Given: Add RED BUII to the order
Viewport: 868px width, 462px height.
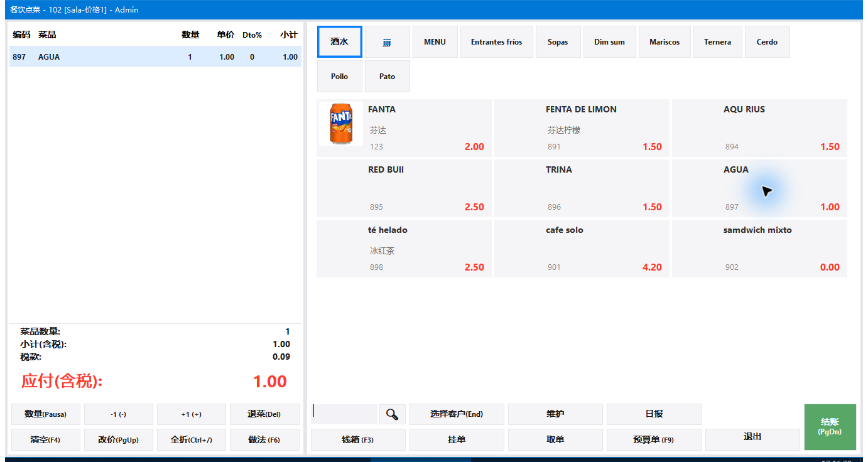Looking at the screenshot, I should [x=404, y=188].
